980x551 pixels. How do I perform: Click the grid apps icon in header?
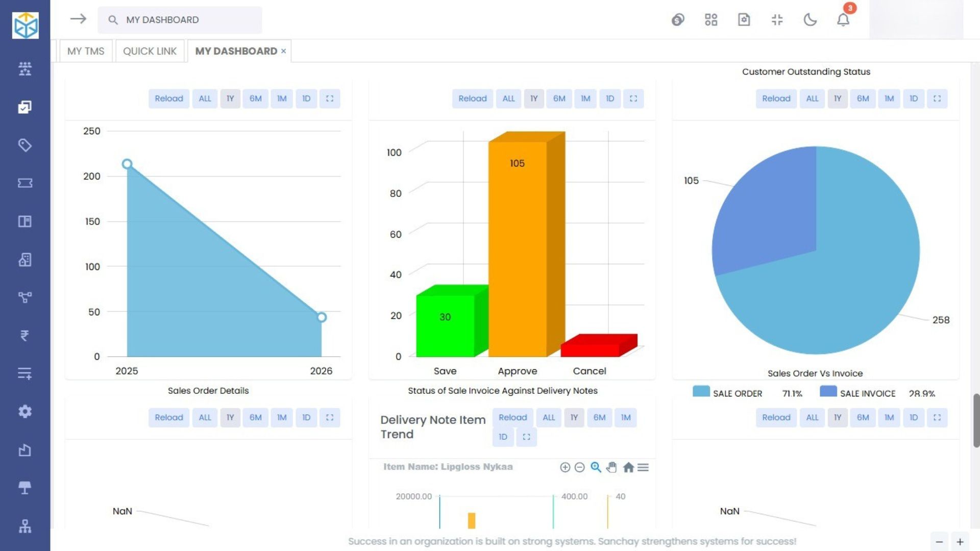click(x=711, y=20)
